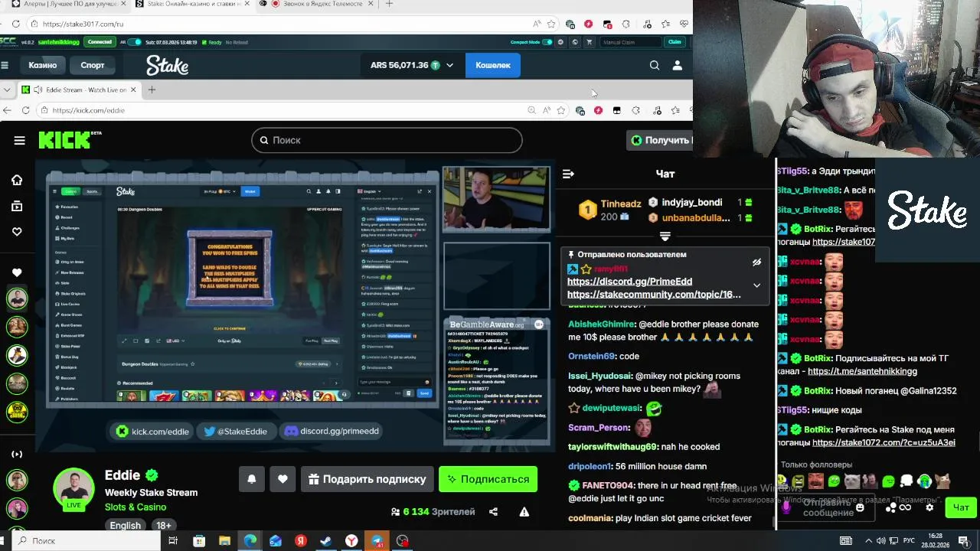980x551 pixels.
Task: Click the Stake logo in header
Action: [x=167, y=65]
